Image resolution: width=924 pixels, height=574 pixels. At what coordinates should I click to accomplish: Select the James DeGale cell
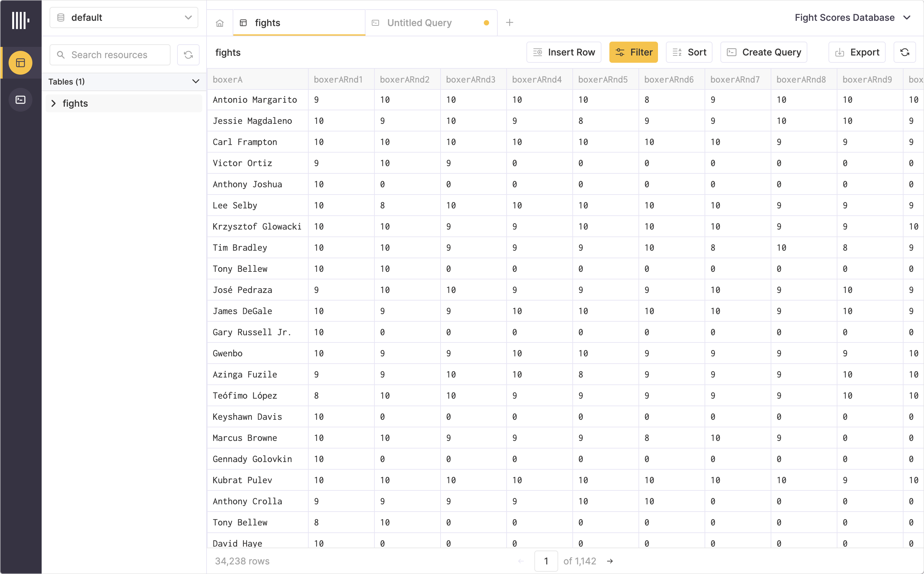[x=257, y=311]
